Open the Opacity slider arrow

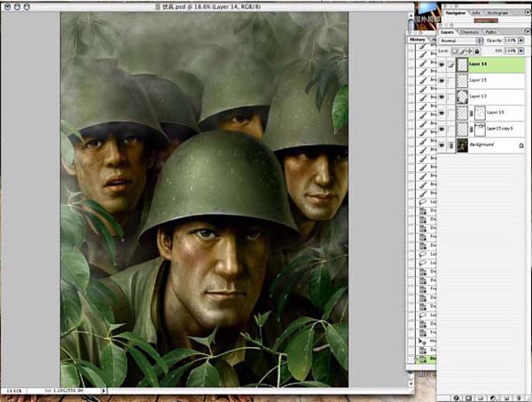coord(520,41)
